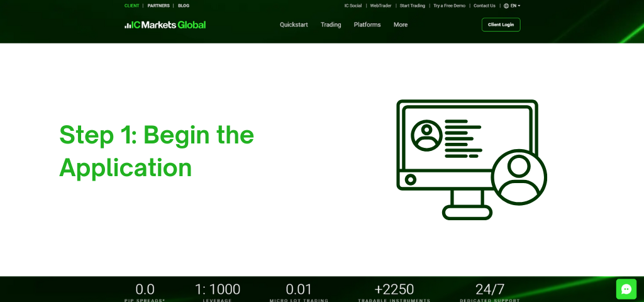
Task: Select the CLIENT tab
Action: [x=132, y=6]
